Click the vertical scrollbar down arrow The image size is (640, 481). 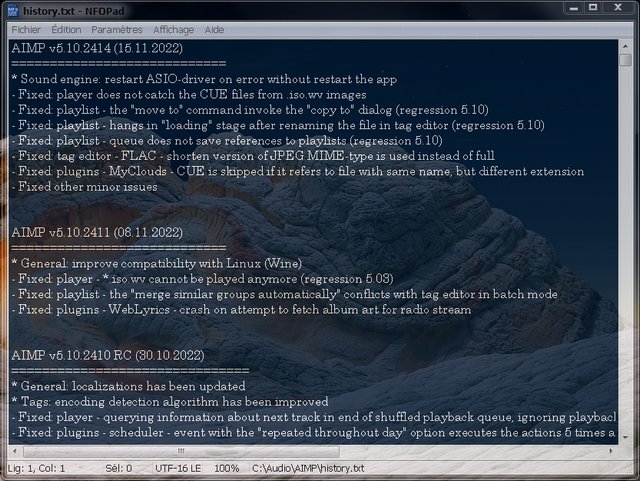625,437
